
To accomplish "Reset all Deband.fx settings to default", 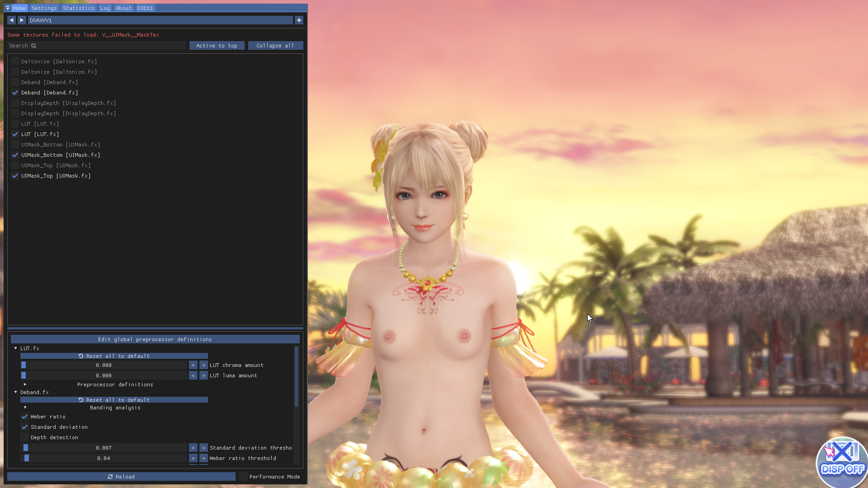I will (114, 400).
